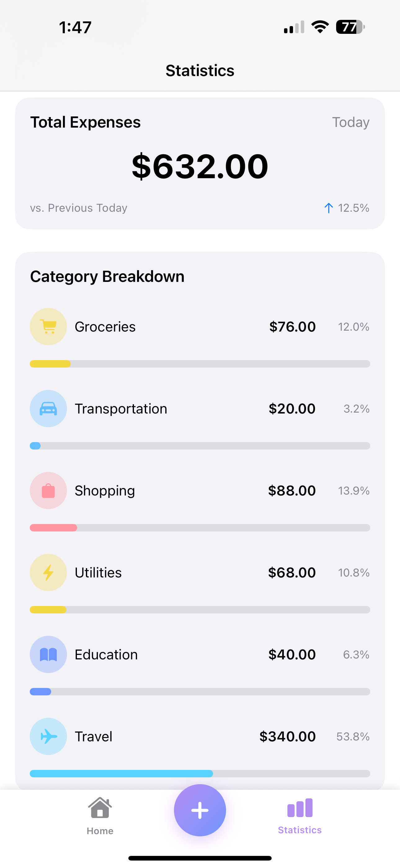Open the Travel $340.00 entry
Viewport: 400px width, 868px height.
(200, 736)
